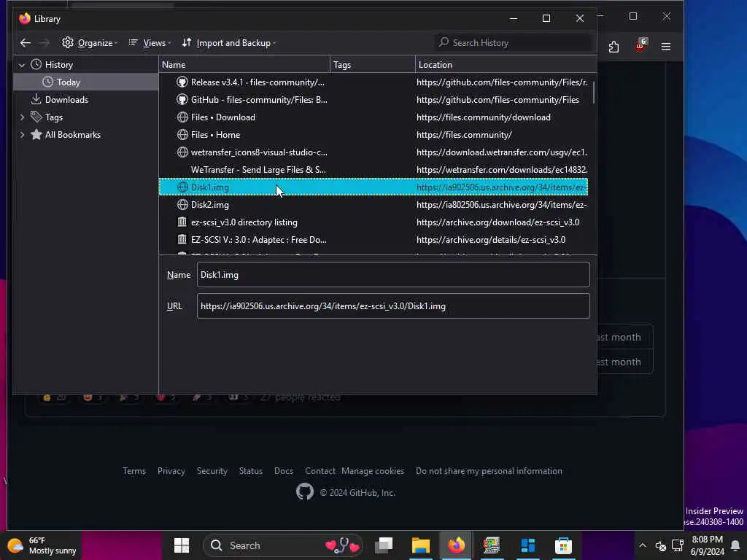Viewport: 747px width, 560px height.
Task: Expand the All Bookmarks node
Action: pos(21,135)
